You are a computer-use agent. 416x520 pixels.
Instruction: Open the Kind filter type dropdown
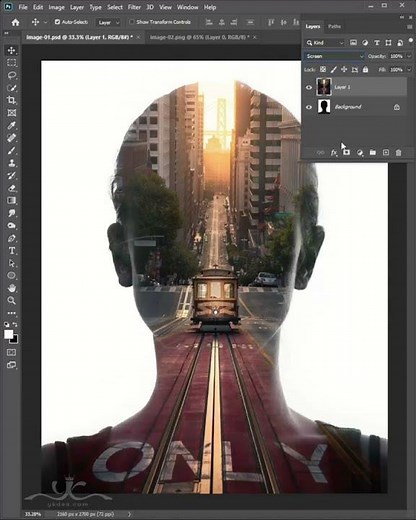(x=325, y=43)
